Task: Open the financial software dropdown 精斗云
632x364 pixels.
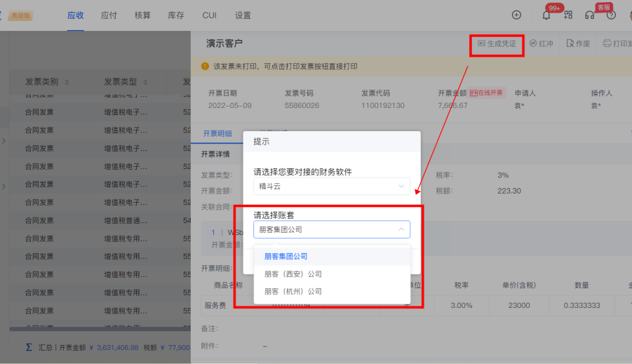Action: click(x=332, y=187)
